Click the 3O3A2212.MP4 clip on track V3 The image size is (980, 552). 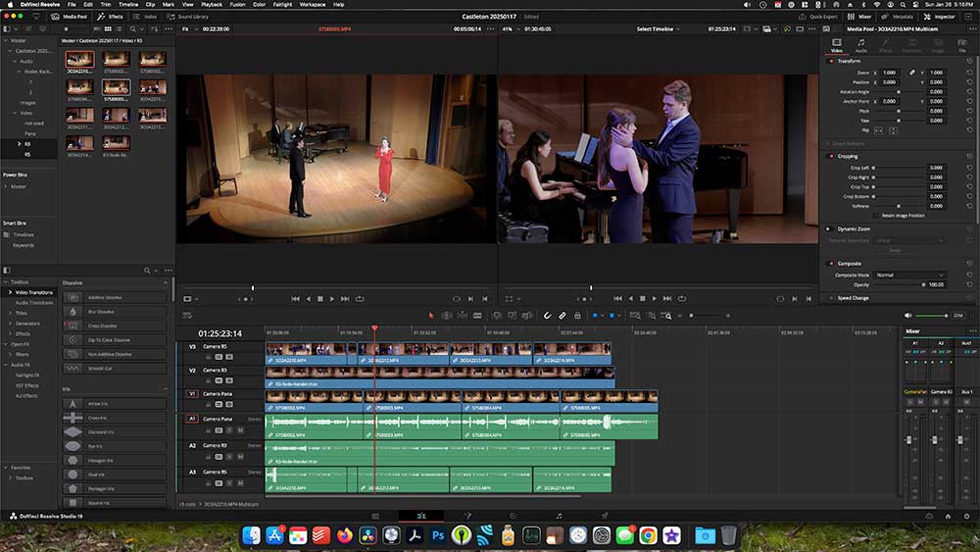404,354
